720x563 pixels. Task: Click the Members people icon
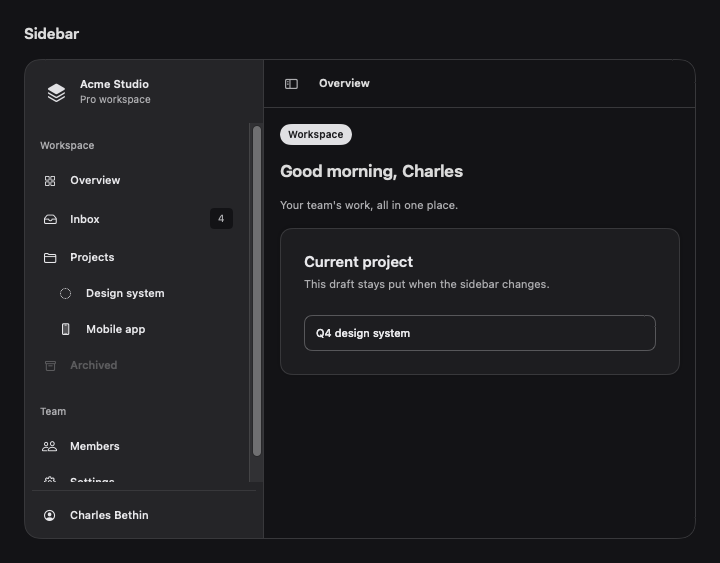(x=50, y=446)
